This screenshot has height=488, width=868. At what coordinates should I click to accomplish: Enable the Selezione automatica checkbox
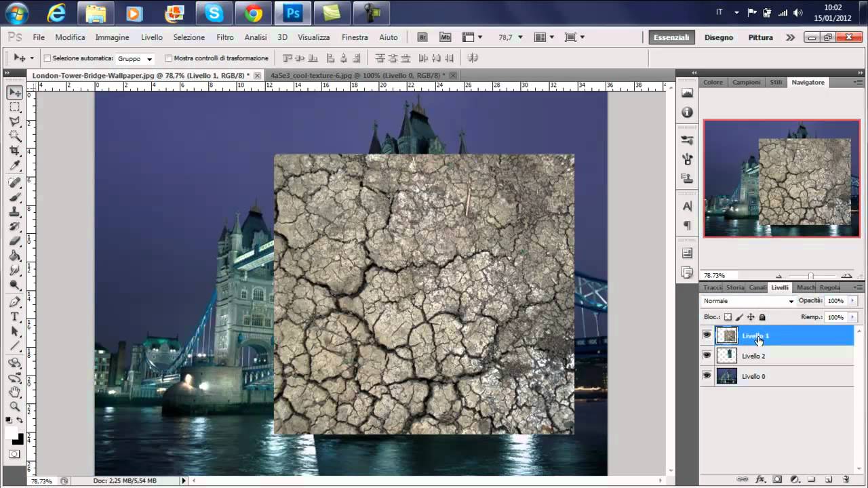pos(47,58)
